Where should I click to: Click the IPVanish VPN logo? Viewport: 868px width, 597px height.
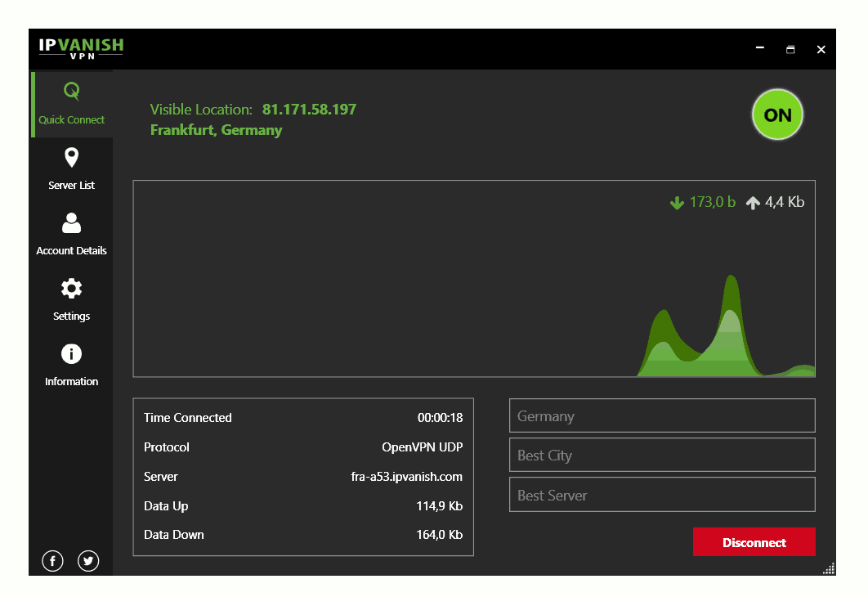pos(82,48)
